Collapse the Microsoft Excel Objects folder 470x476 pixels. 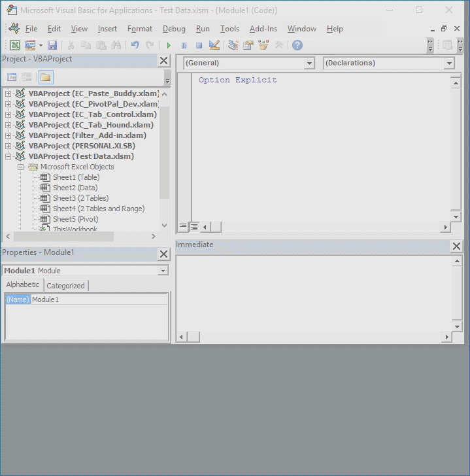[x=20, y=167]
